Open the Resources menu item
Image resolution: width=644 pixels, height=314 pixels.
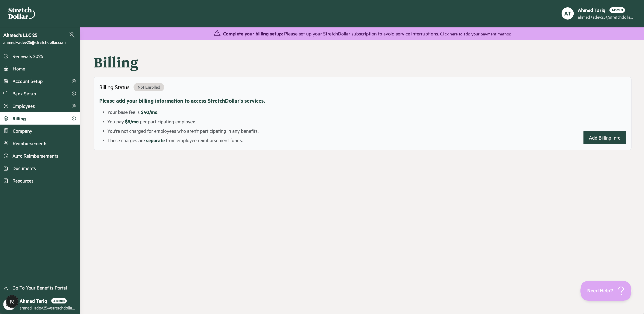coord(23,181)
